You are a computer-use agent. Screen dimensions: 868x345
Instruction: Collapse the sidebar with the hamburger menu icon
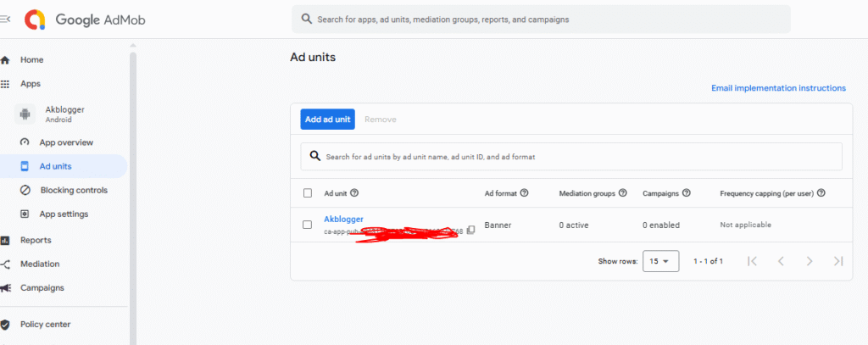(4, 19)
